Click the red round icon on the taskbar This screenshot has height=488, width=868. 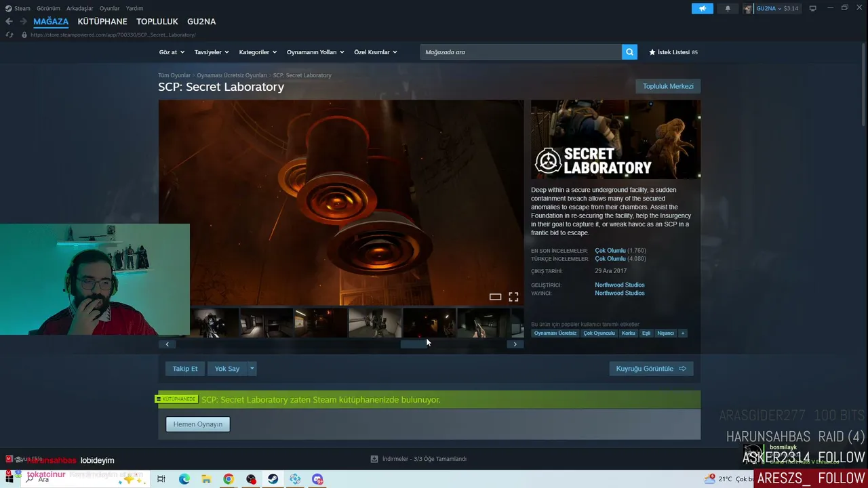point(251,479)
